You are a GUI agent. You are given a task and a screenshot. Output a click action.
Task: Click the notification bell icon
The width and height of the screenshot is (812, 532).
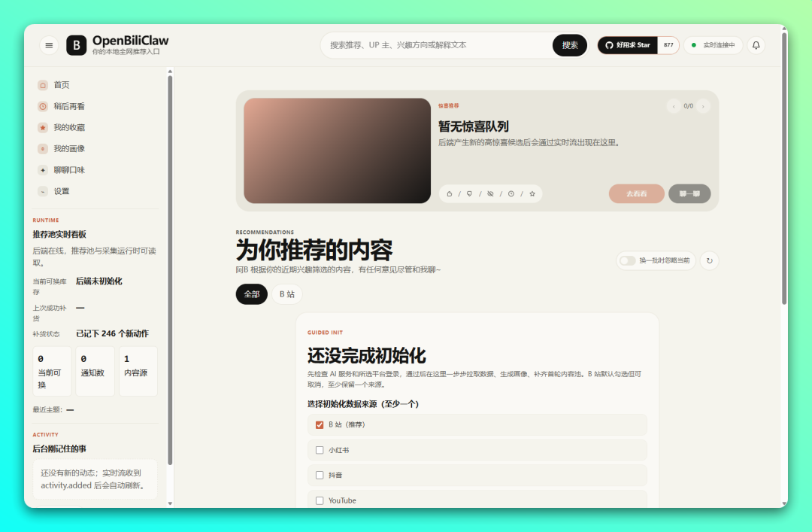coord(756,45)
